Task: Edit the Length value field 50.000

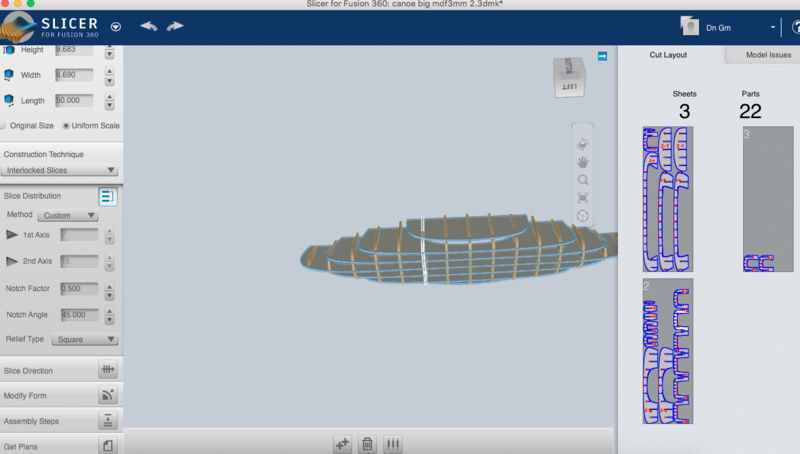Action: (x=74, y=100)
